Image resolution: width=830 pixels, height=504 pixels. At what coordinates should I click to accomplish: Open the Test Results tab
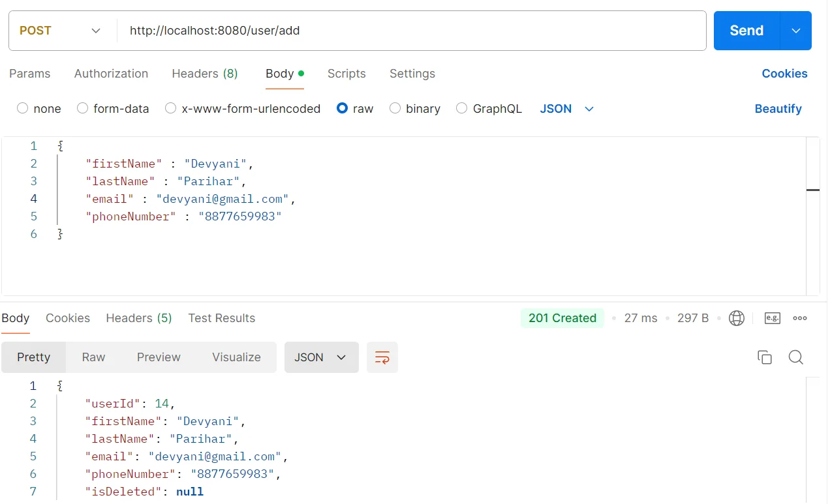pos(221,318)
